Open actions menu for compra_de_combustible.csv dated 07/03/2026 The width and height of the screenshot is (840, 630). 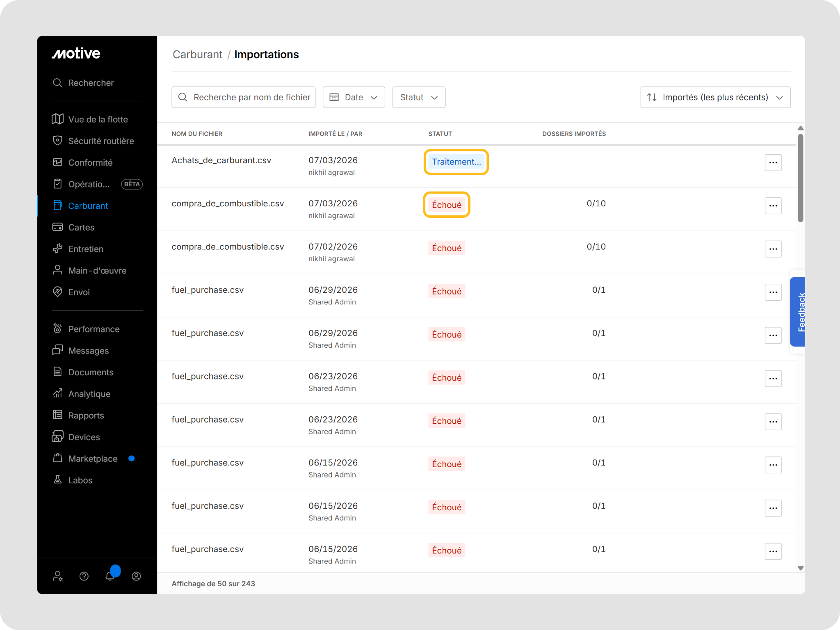pyautogui.click(x=773, y=205)
